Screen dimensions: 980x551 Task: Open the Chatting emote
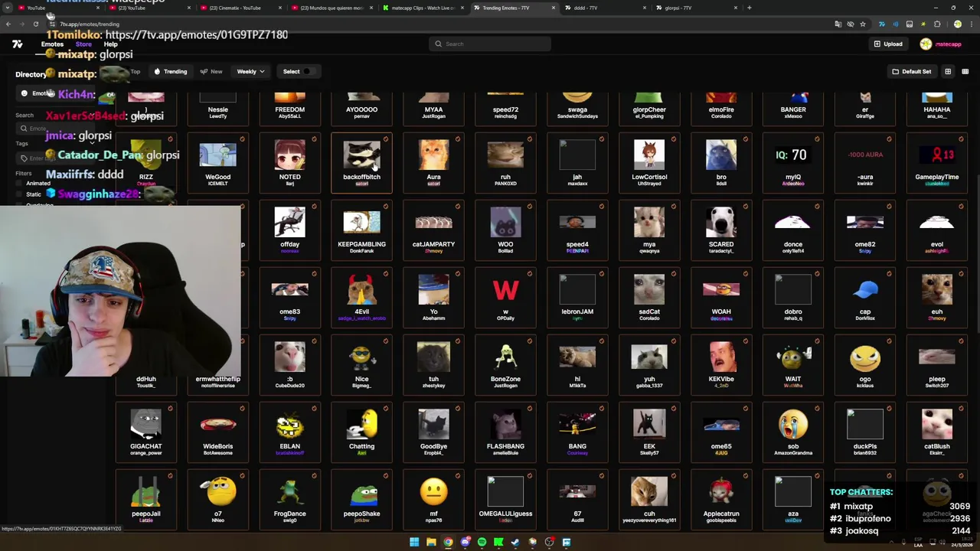click(x=361, y=432)
